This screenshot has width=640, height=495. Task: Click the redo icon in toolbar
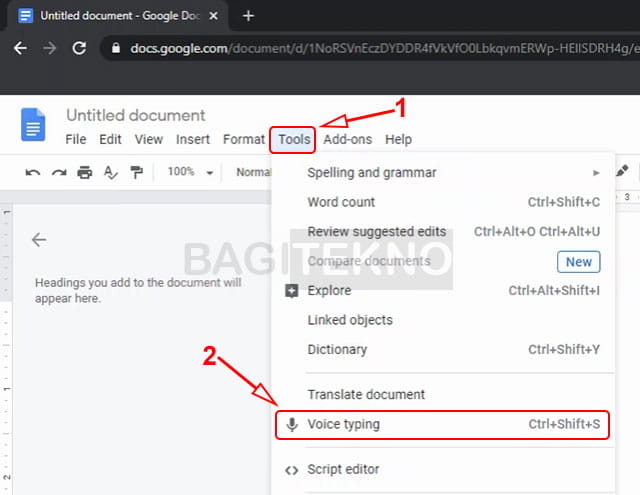pyautogui.click(x=59, y=173)
